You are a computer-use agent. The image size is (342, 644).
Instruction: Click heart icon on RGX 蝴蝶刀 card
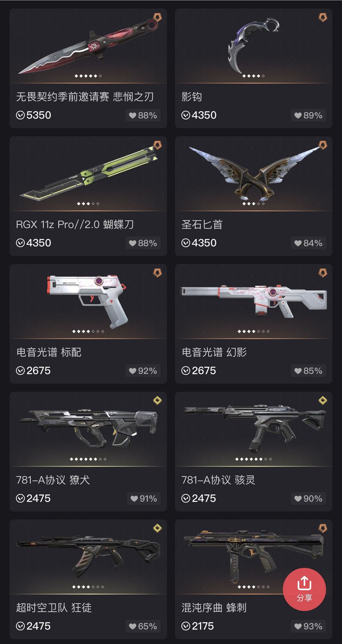click(133, 243)
